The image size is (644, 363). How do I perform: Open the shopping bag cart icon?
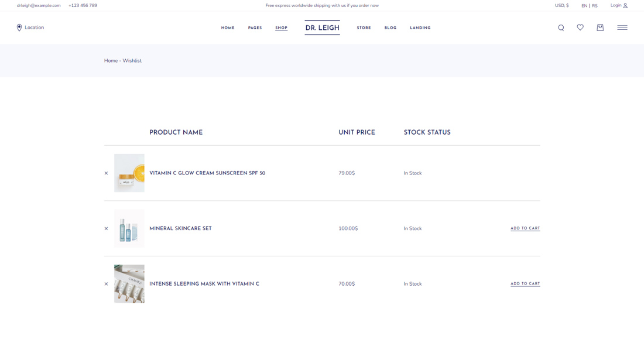[600, 28]
